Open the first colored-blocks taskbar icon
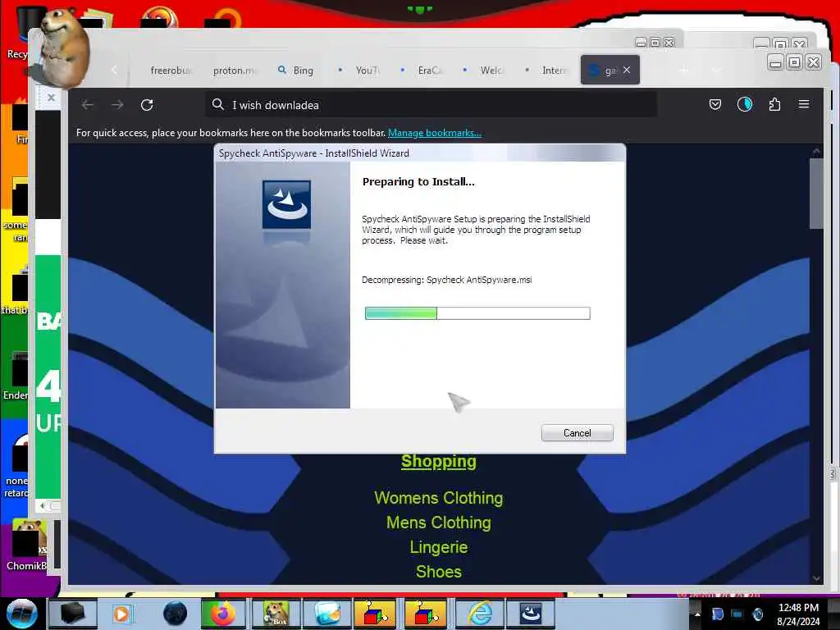Screen dimensions: 840x630 (375, 614)
